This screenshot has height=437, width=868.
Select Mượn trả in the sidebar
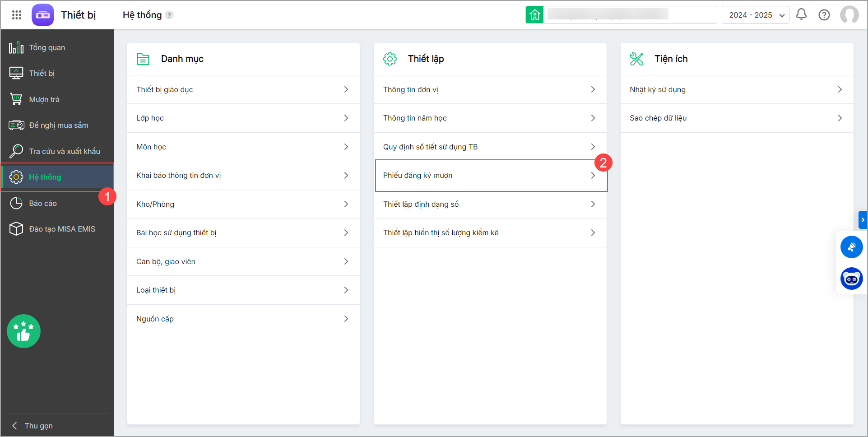(x=44, y=99)
